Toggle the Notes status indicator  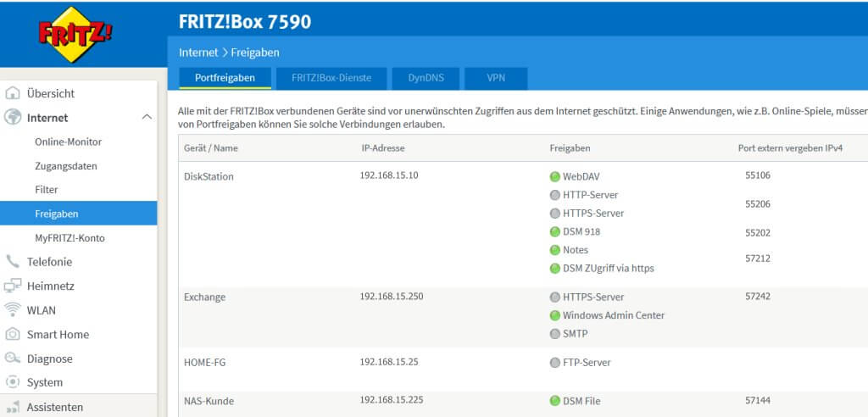[x=554, y=250]
